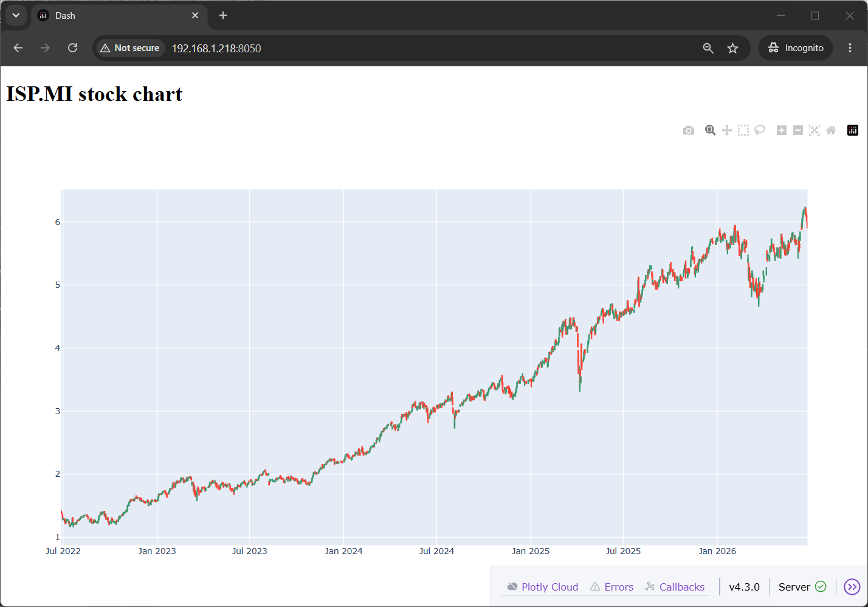Viewport: 868px width, 607px height.
Task: Reload the Dash page
Action: coord(72,48)
